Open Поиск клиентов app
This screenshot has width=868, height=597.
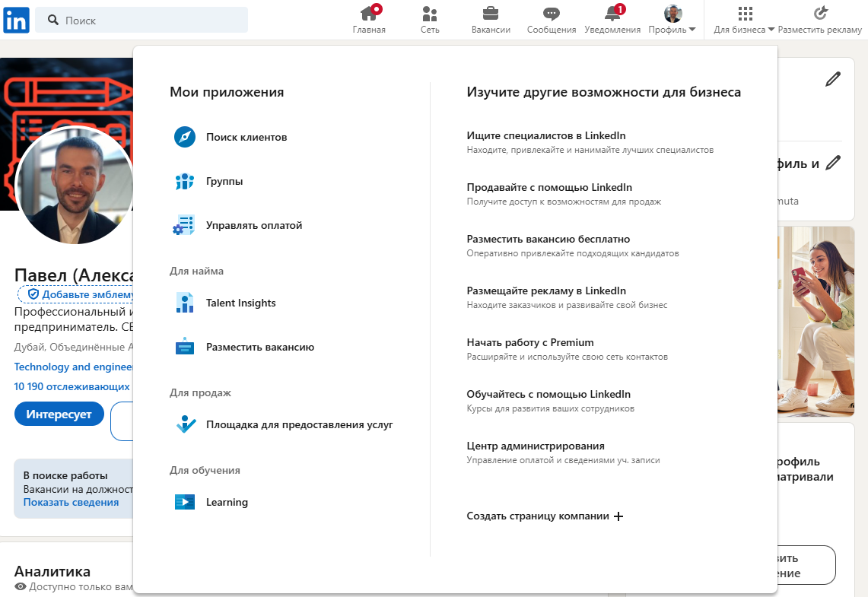point(246,137)
